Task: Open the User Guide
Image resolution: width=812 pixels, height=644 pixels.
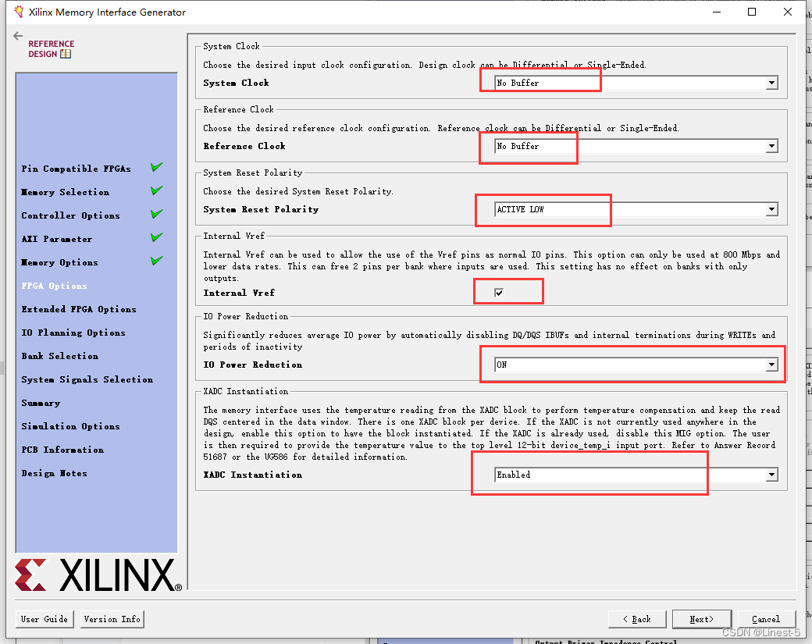Action: (45, 619)
